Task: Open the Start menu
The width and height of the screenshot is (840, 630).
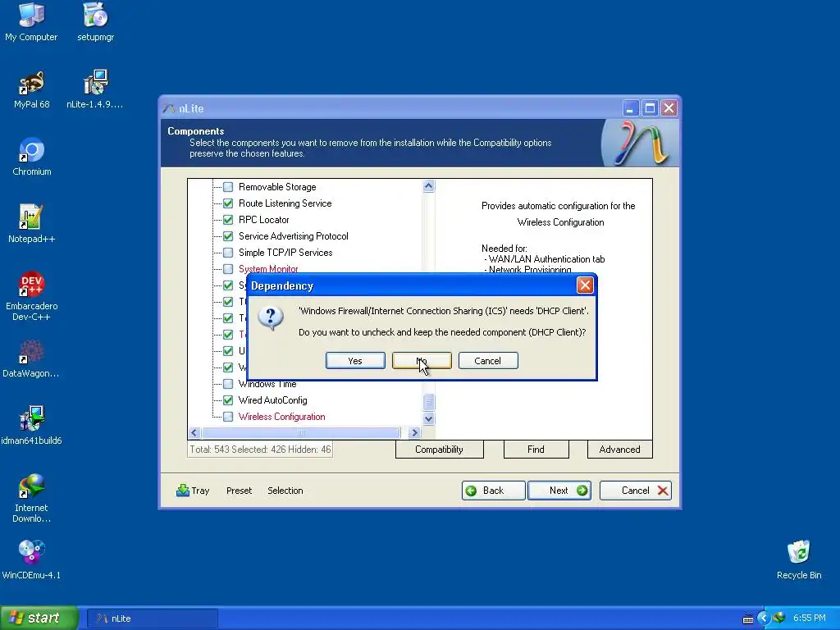Action: pos(39,618)
